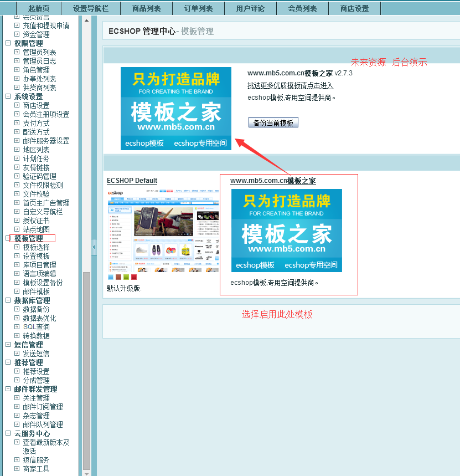Viewport: 460px width, 476px height.
Task: Go to the 商店设置 top tab
Action: (x=354, y=8)
